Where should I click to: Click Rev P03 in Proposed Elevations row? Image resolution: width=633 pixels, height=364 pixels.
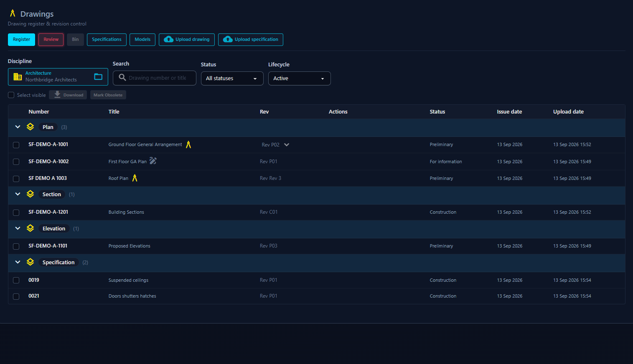[269, 246]
